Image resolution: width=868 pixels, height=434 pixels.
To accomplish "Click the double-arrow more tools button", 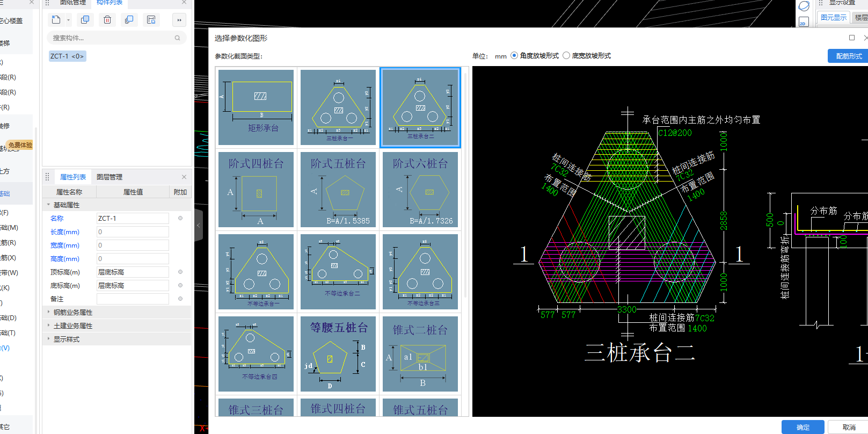I will click(179, 20).
